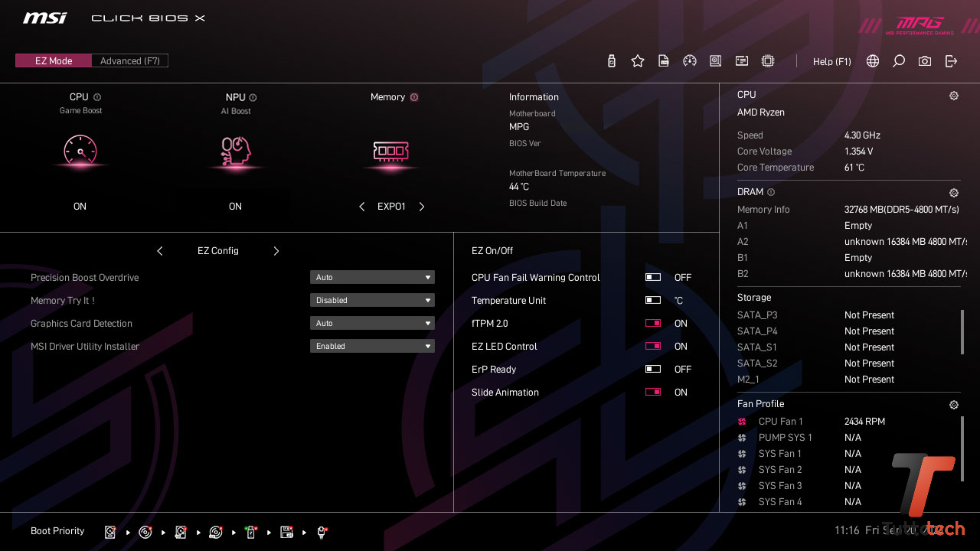This screenshot has width=980, height=551.
Task: Open the speedometer icon in the top toolbar
Action: tap(690, 61)
